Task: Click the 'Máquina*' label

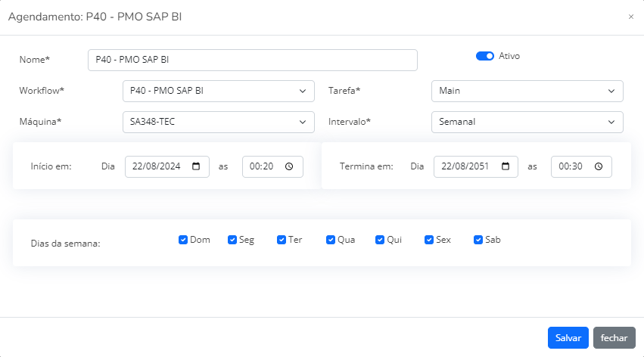Action: click(40, 122)
